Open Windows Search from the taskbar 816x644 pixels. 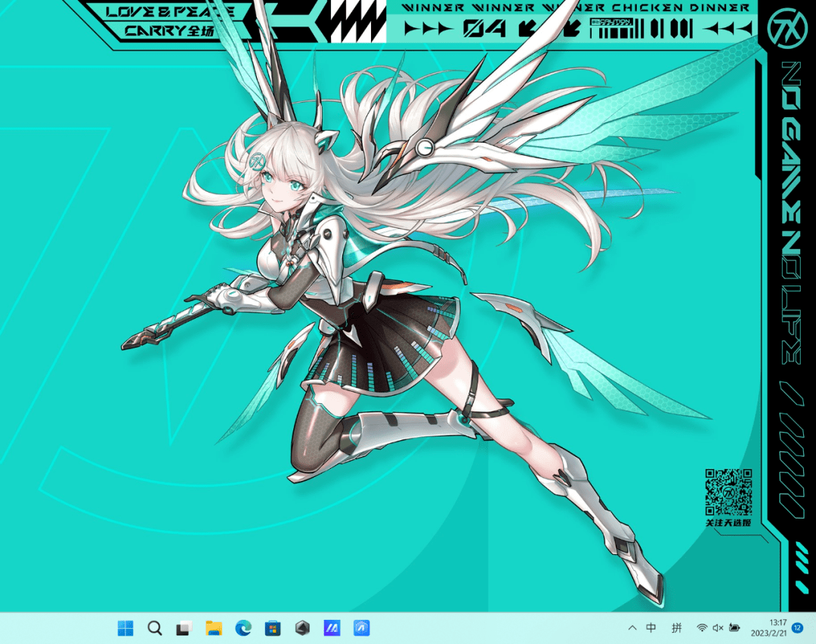point(154,627)
